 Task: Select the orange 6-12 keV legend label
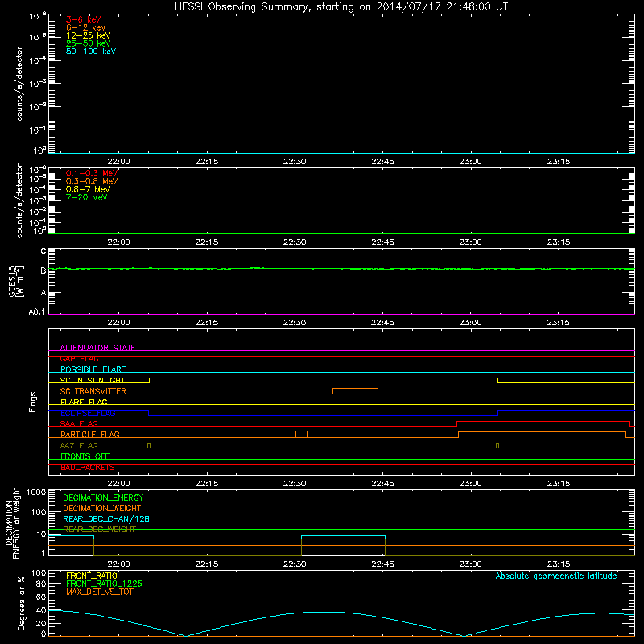coord(86,27)
